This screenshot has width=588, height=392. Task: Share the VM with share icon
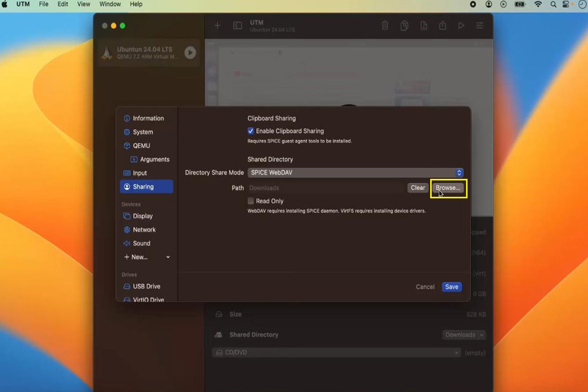point(443,26)
